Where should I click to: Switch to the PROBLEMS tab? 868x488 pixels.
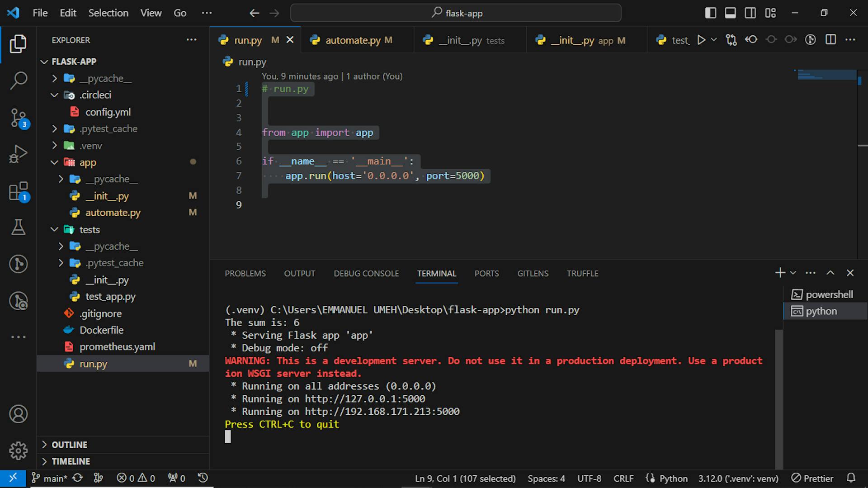tap(245, 273)
